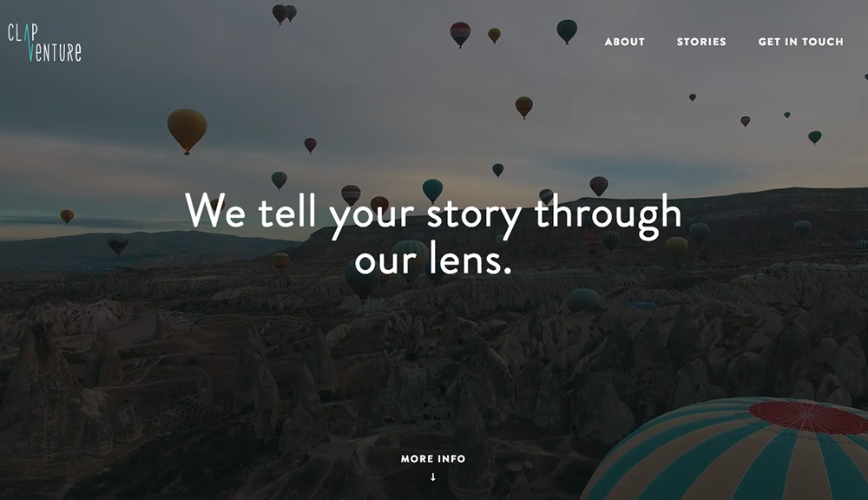
Task: Click the MORE INFO button
Action: point(433,458)
